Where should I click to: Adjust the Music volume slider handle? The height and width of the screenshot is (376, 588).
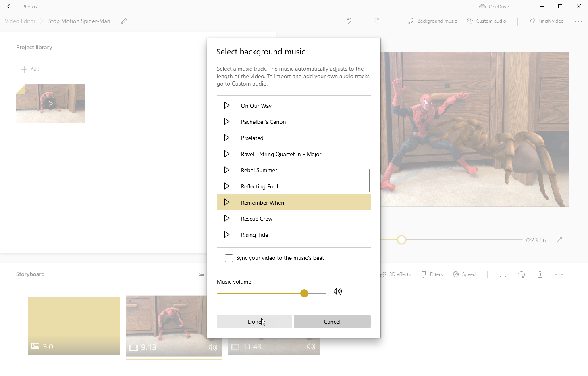(304, 293)
